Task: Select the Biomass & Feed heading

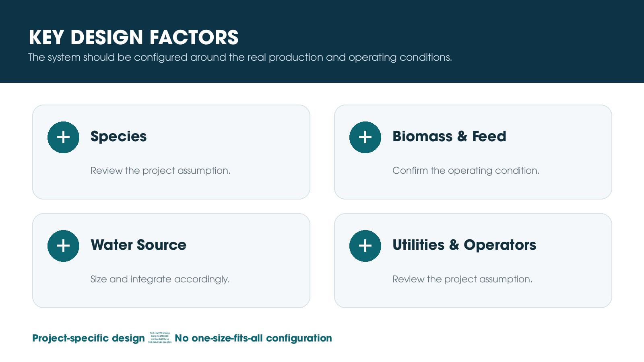Action: coord(449,136)
